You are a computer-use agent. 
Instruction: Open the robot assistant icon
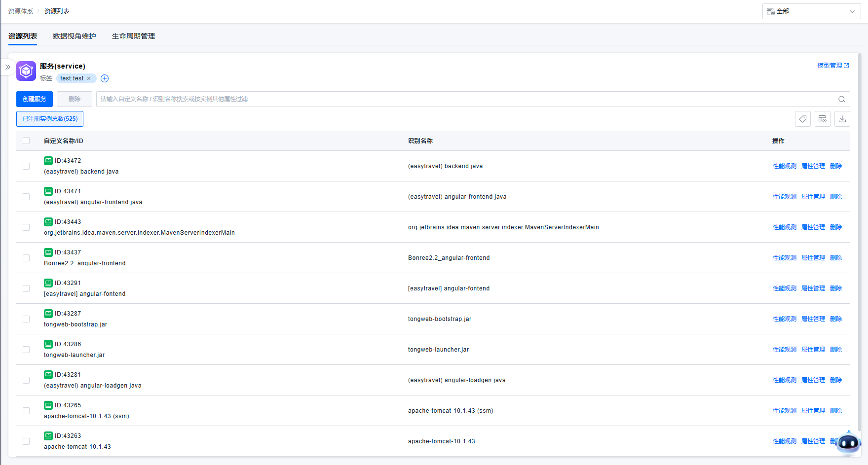coord(848,443)
